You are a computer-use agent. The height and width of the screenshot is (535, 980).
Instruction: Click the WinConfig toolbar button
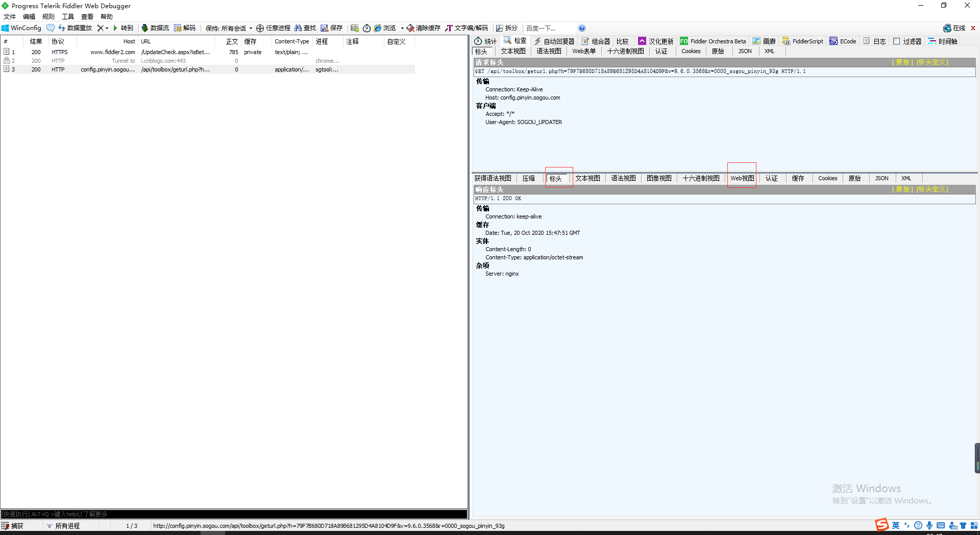coord(21,28)
